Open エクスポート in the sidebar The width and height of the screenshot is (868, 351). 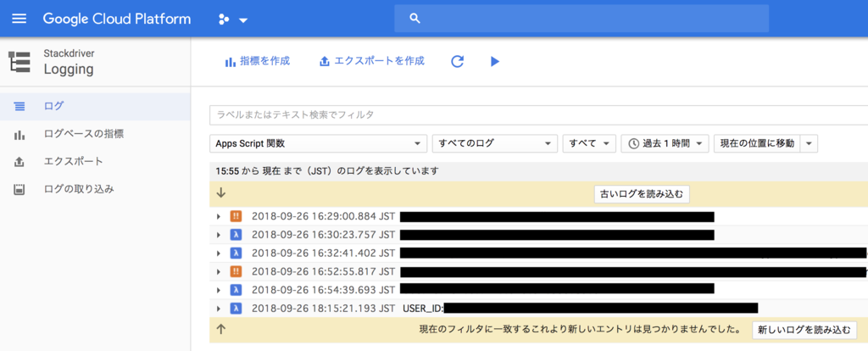point(95,162)
